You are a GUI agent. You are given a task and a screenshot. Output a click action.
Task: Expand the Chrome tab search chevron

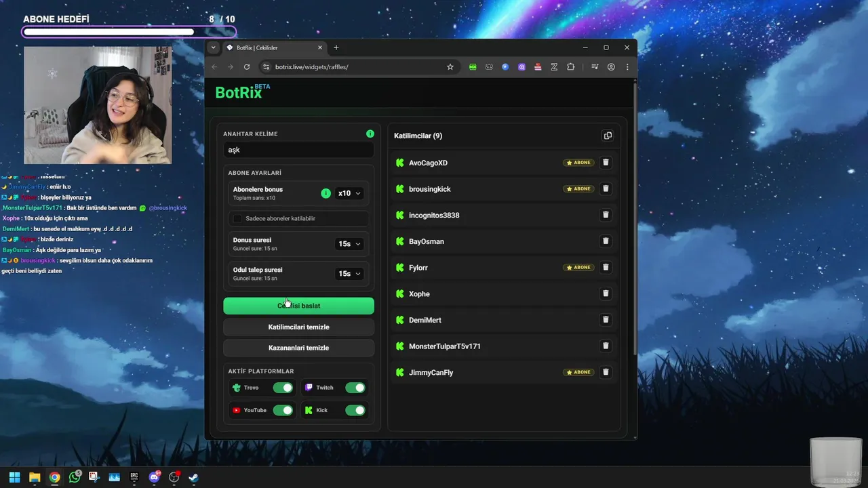click(x=214, y=47)
